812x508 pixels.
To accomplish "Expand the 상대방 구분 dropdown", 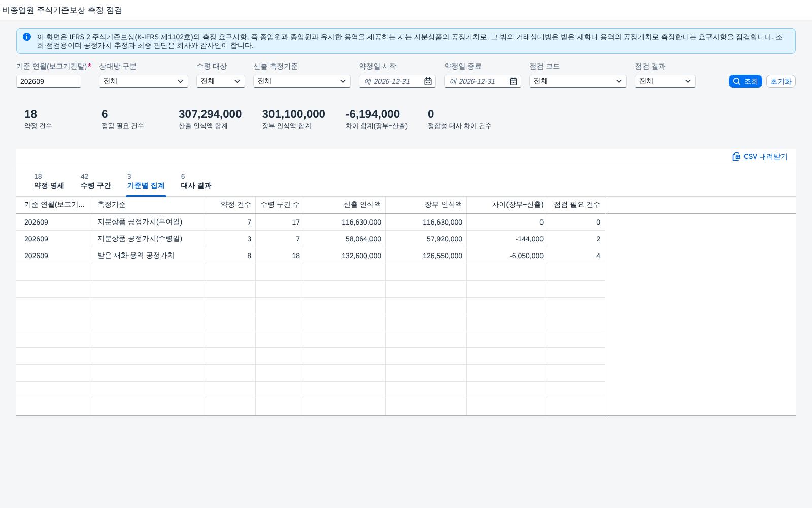I will coord(144,81).
